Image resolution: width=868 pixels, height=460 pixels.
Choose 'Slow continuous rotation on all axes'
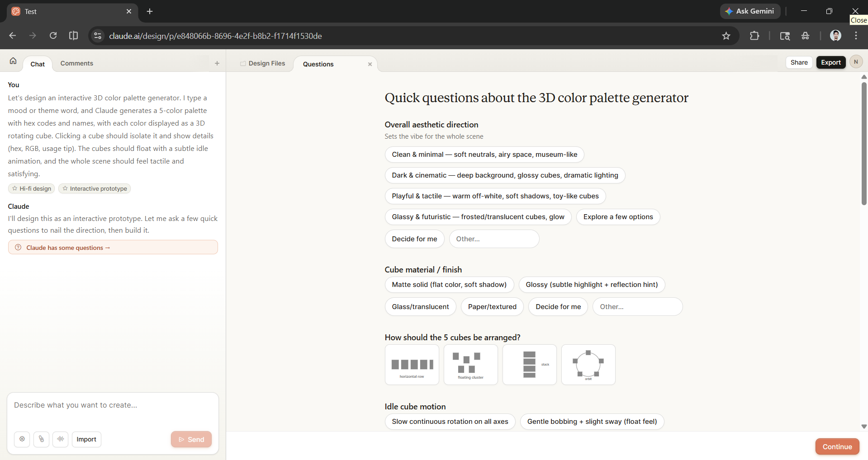coord(450,422)
